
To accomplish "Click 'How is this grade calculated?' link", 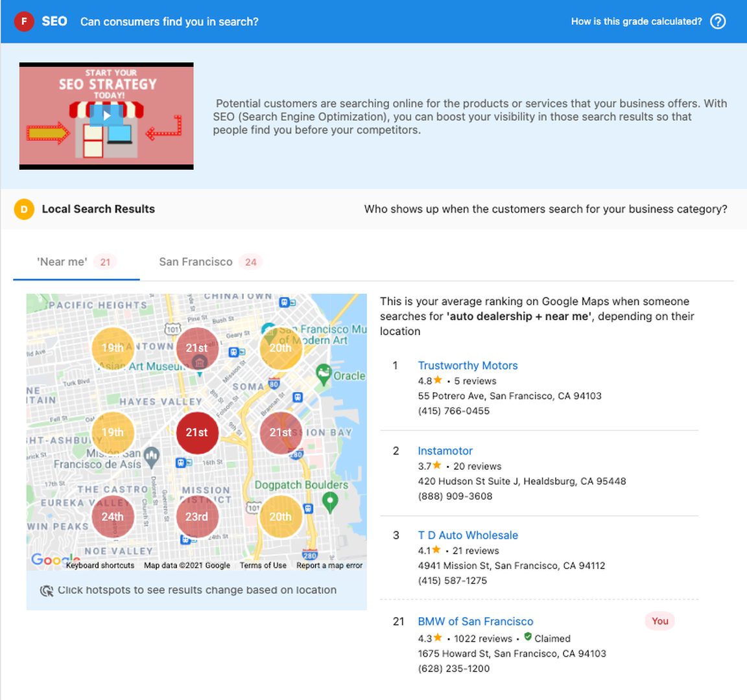I will tap(637, 21).
